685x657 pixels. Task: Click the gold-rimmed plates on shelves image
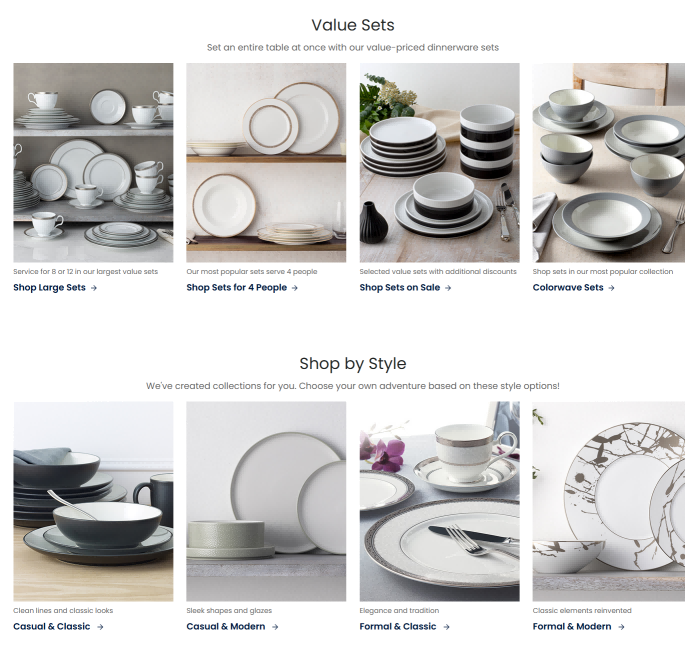(266, 163)
